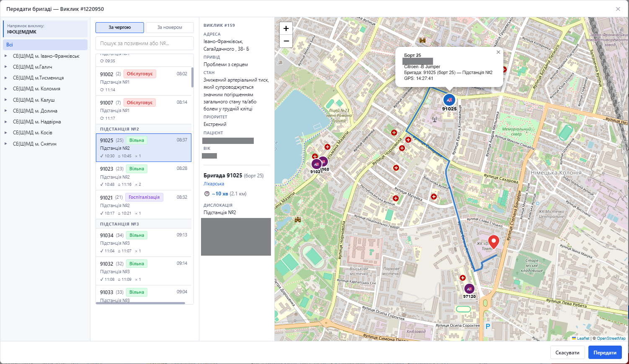Screen dimensions: 629x364
Task: Switch to За чергою sorting
Action: 120,27
